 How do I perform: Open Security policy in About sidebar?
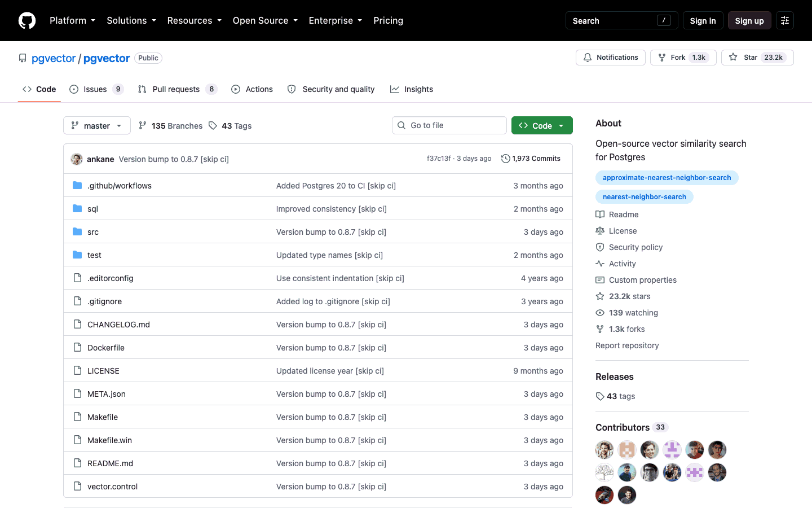[629, 247]
